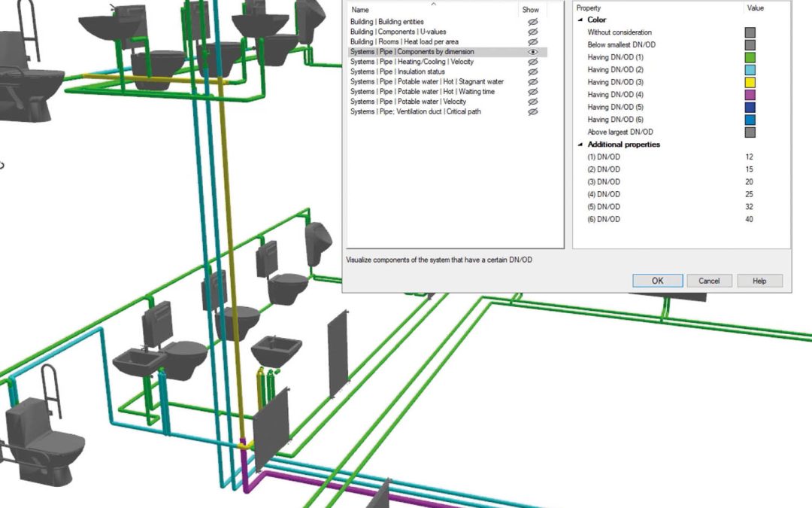Edit value 32 of (5) DN/OD
The width and height of the screenshot is (812, 508).
pyautogui.click(x=750, y=206)
